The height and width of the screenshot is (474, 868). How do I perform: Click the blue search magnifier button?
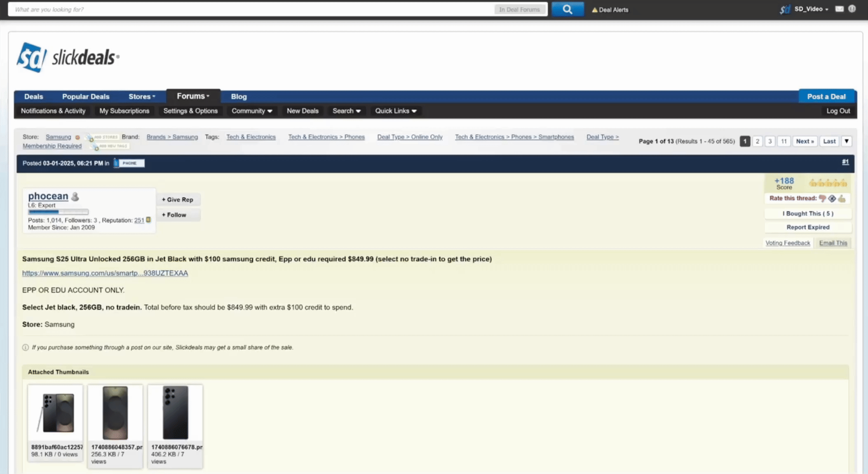pyautogui.click(x=568, y=9)
